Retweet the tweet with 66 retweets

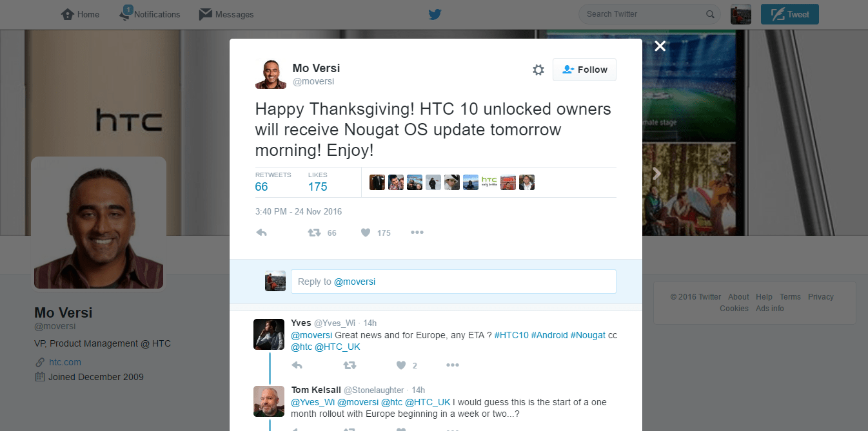(x=314, y=233)
